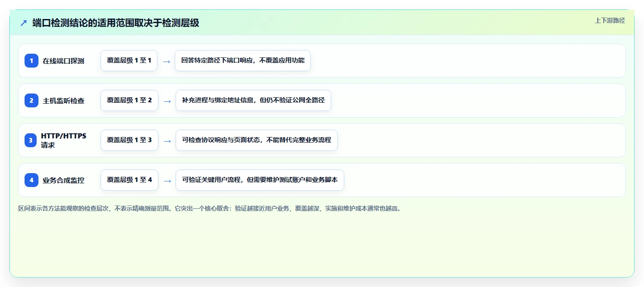Click the 在线端口探测 row label
Screen dimensions: 644x287
click(x=63, y=61)
